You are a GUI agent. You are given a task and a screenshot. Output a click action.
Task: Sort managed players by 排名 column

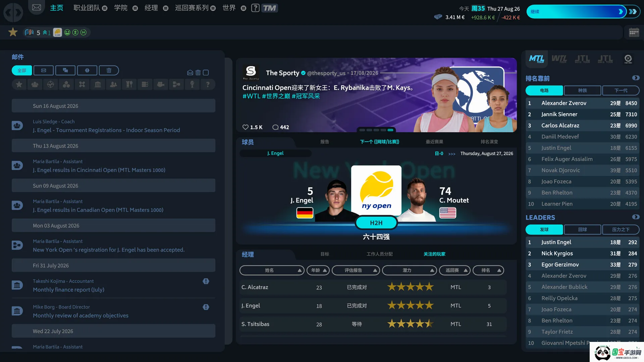click(488, 270)
